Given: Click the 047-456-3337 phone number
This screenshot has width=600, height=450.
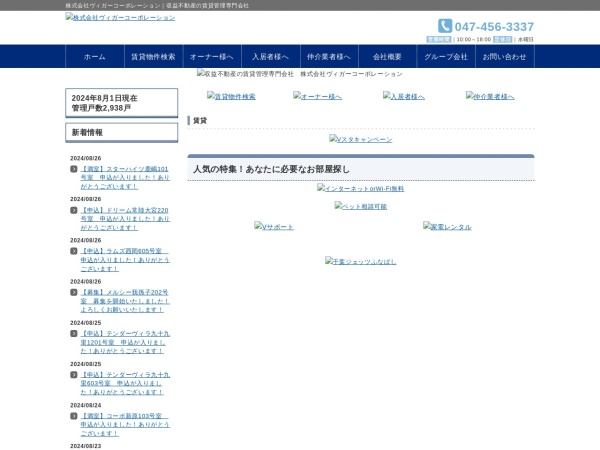Looking at the screenshot, I should [x=494, y=27].
